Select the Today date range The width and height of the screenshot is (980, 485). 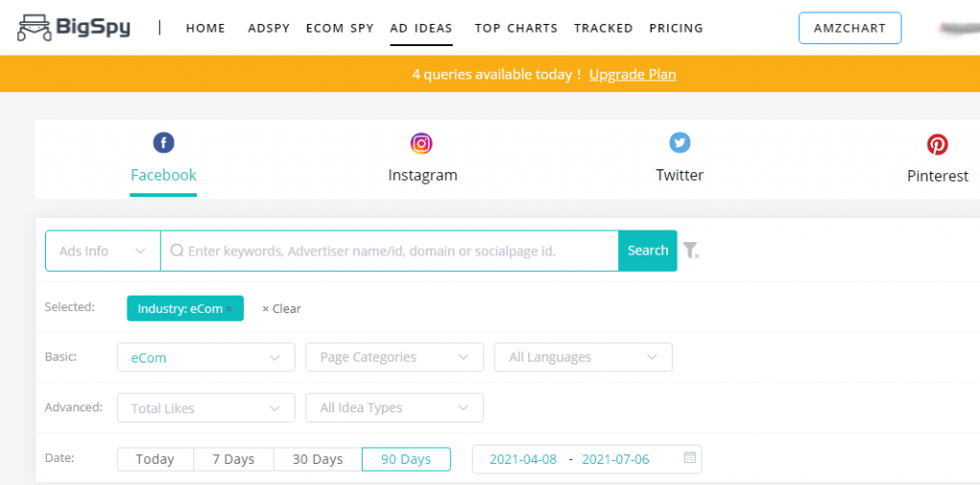pyautogui.click(x=155, y=459)
